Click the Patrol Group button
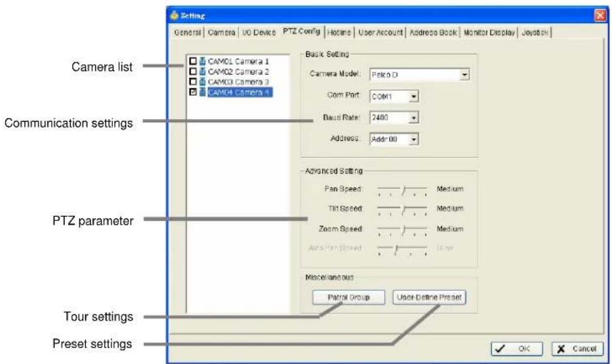 click(349, 297)
